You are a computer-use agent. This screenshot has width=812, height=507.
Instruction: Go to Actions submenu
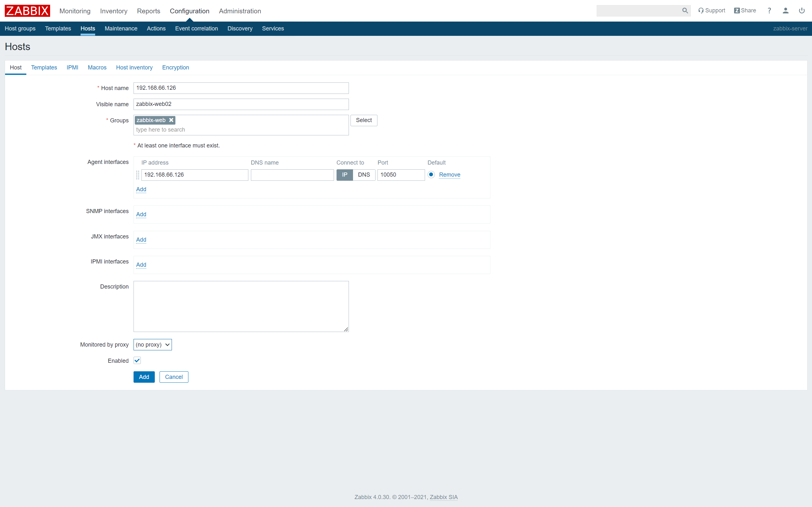tap(156, 29)
